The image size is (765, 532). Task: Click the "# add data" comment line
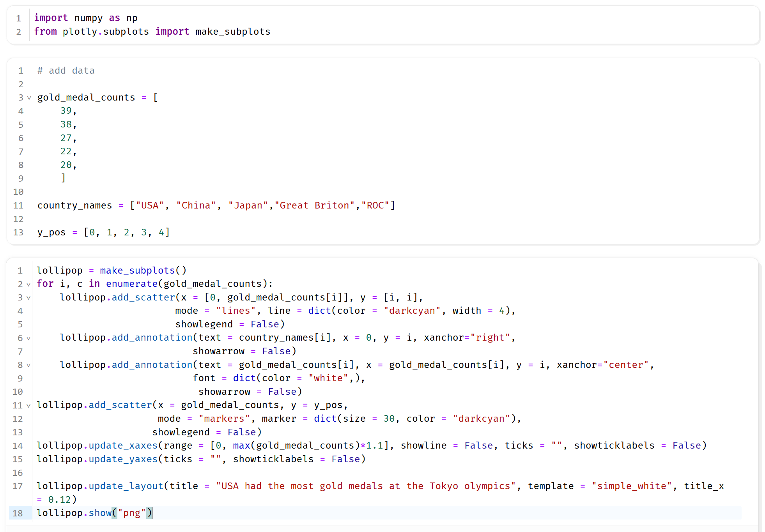coord(66,71)
